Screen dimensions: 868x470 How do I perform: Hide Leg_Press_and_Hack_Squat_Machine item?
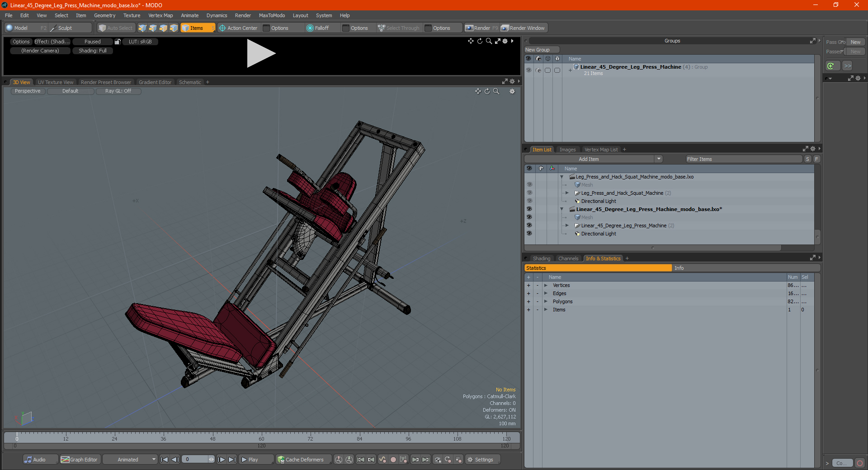tap(529, 193)
